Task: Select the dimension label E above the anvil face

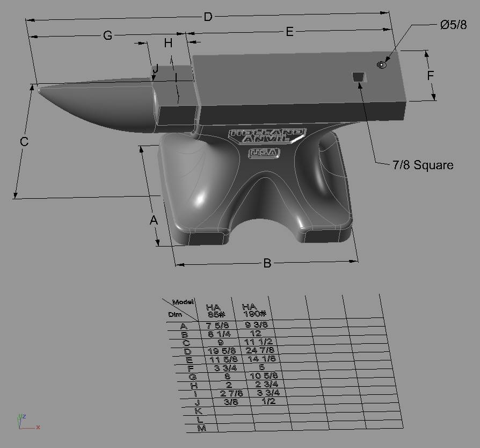Action: coord(289,32)
